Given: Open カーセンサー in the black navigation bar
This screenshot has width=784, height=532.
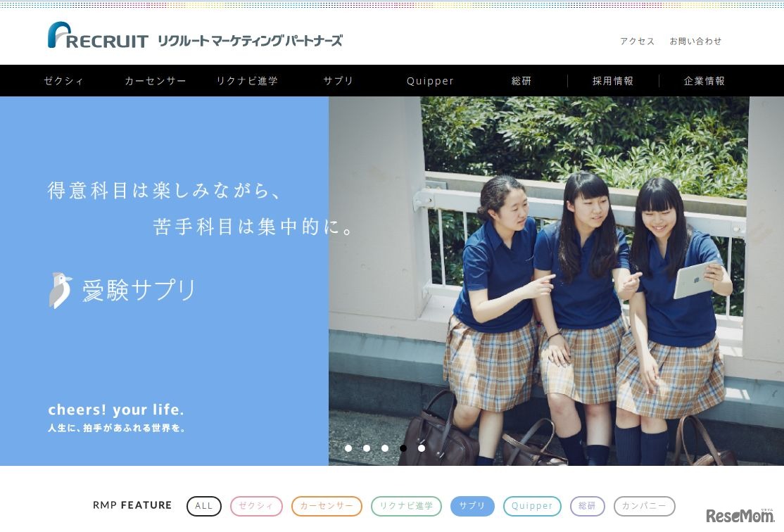Looking at the screenshot, I should (156, 81).
